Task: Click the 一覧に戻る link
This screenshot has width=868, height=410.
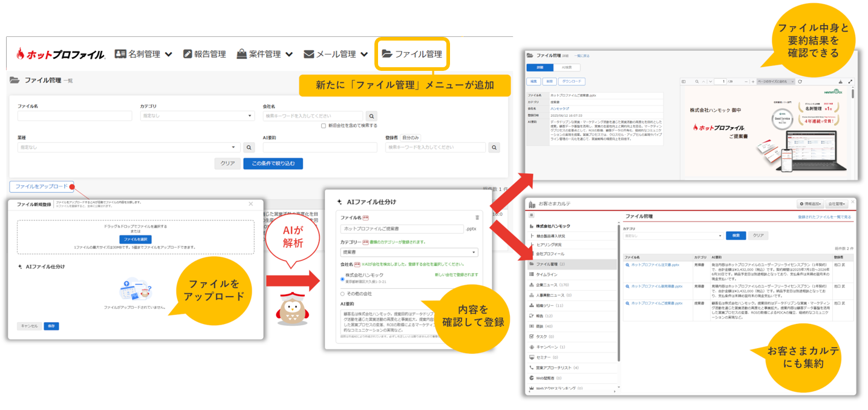Action: [582, 56]
